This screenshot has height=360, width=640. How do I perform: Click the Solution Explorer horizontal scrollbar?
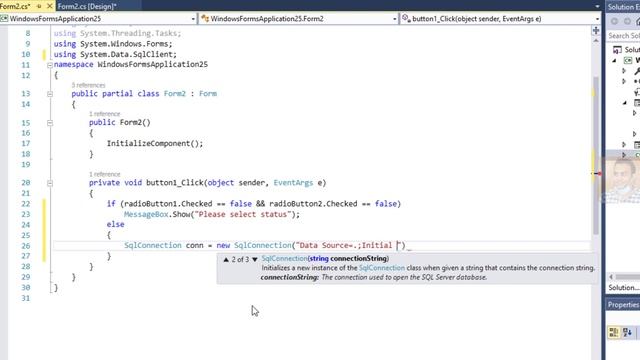(628, 277)
